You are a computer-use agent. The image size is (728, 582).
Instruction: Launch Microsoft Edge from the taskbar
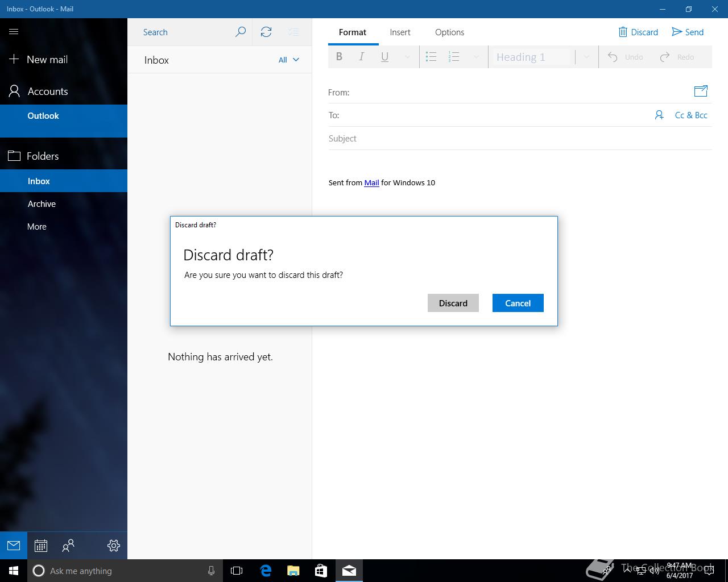coord(266,571)
